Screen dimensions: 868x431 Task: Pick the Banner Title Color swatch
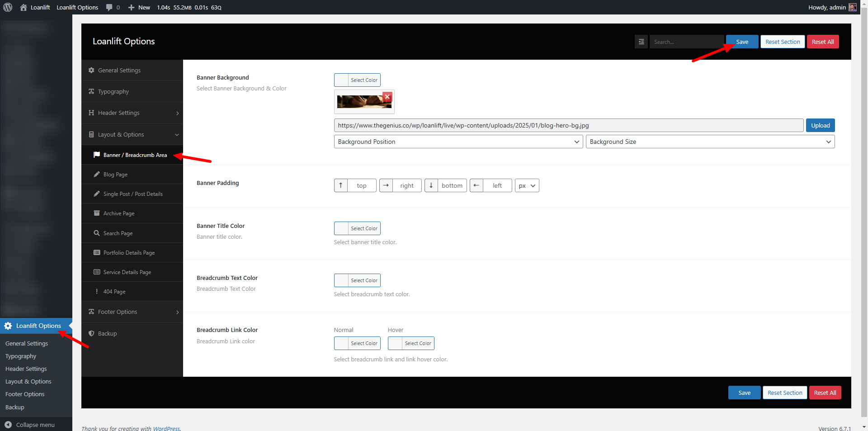point(342,228)
